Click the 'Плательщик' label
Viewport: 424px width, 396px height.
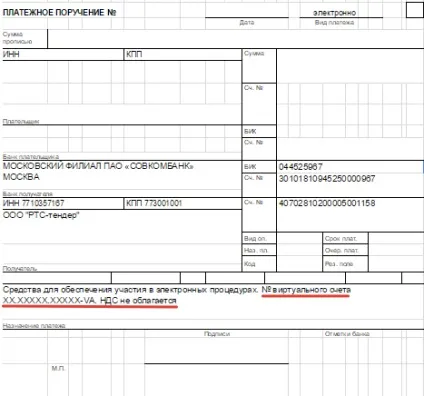21,121
